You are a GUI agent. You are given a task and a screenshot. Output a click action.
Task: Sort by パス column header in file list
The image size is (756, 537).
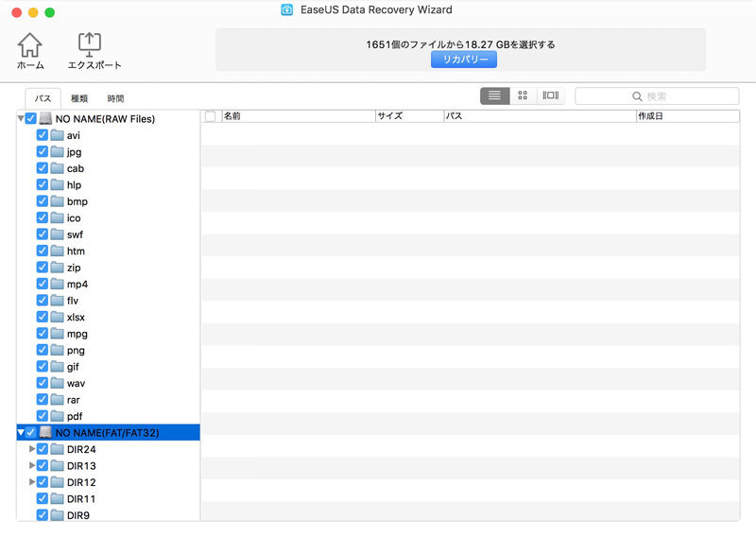540,116
